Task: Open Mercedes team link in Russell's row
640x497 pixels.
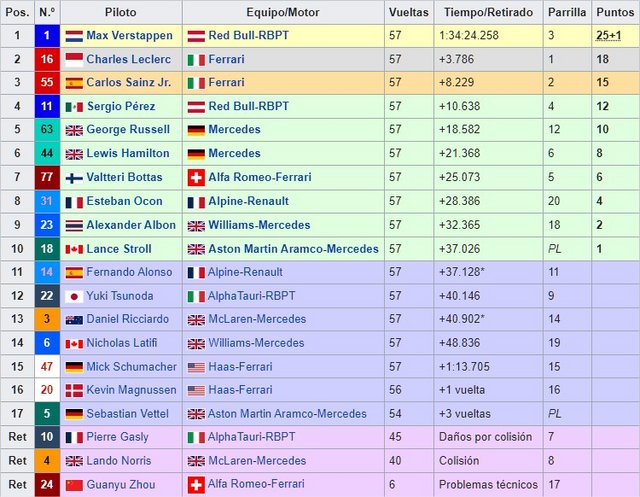Action: coord(234,129)
